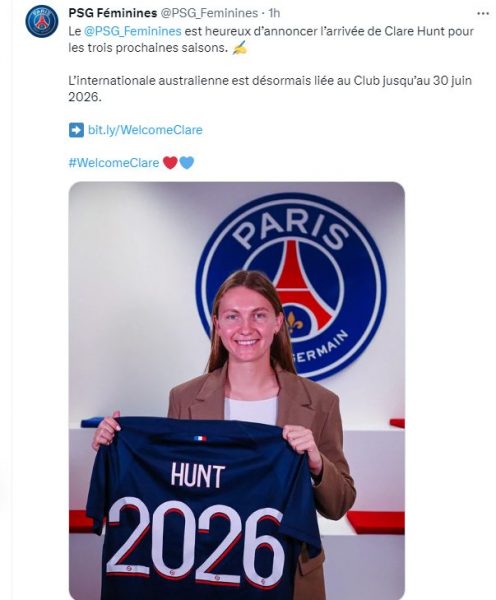Viewport: 496px width, 600px height.
Task: Follow the @PSG_Feminines mention in tweet text
Action: tap(132, 31)
